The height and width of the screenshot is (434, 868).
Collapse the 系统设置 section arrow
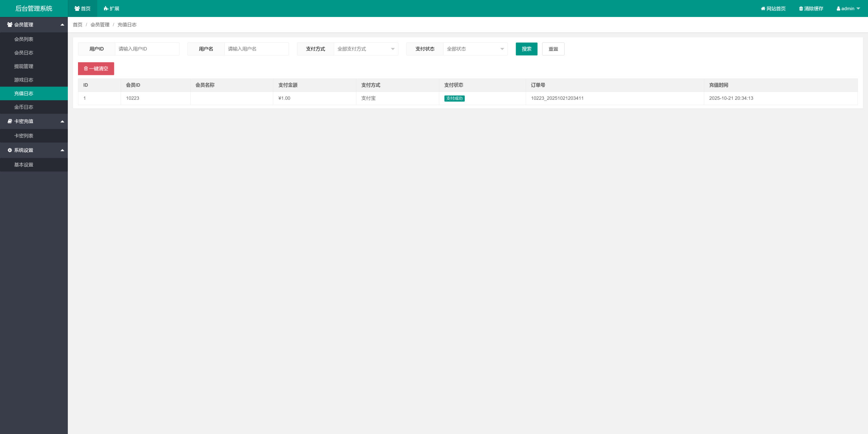pyautogui.click(x=62, y=150)
